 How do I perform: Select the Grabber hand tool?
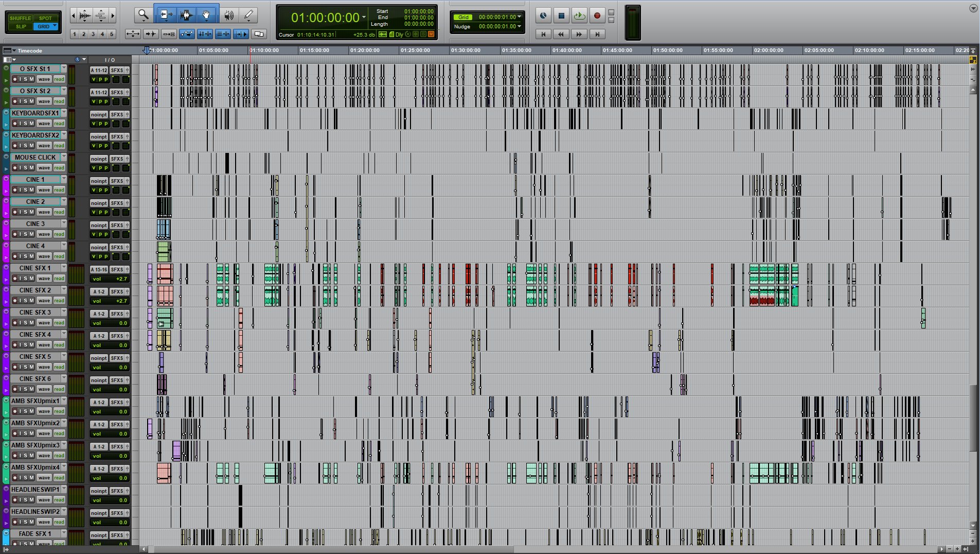pyautogui.click(x=206, y=15)
